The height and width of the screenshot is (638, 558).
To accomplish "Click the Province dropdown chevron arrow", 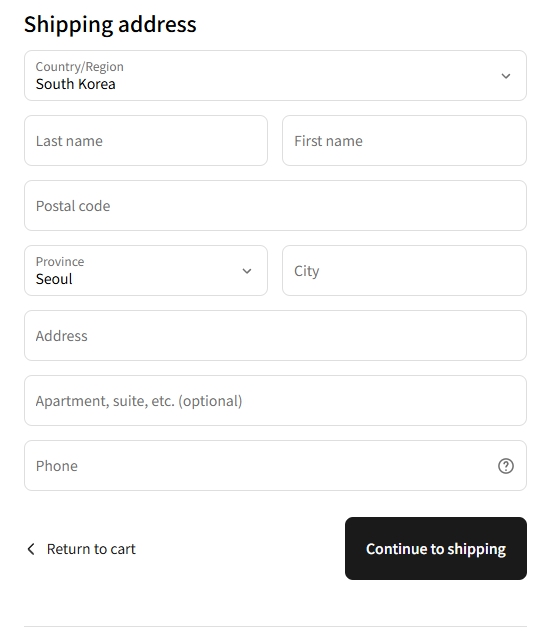I will [x=247, y=271].
